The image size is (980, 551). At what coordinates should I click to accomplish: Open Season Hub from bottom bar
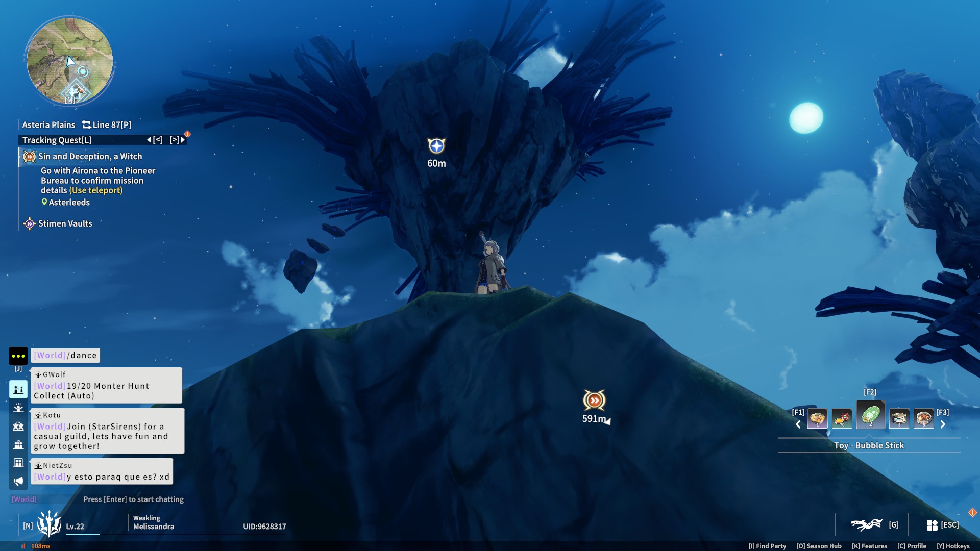tap(819, 546)
